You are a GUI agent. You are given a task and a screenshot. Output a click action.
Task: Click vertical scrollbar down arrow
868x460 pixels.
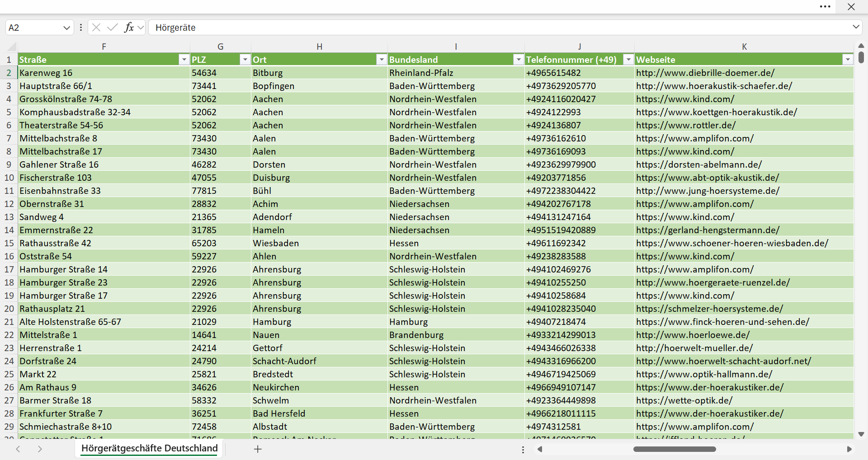[x=861, y=434]
